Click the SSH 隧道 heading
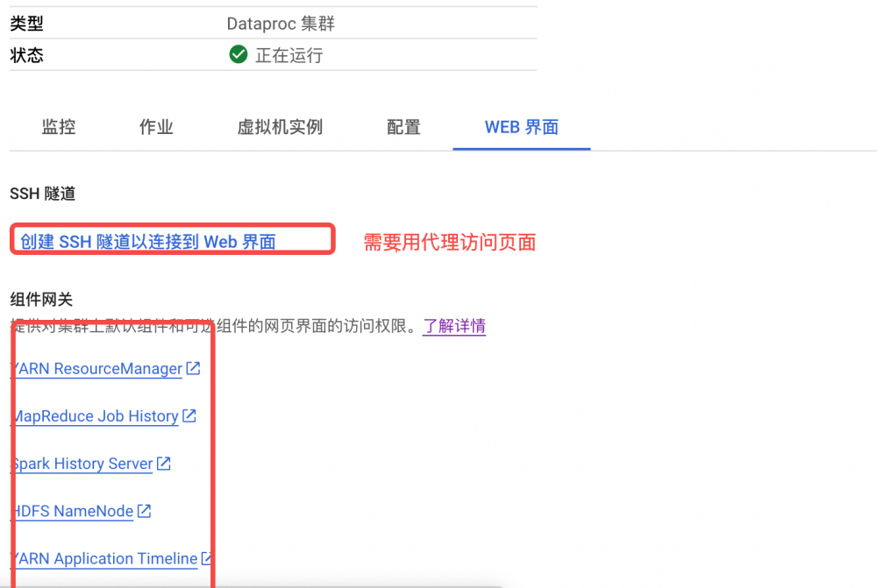The height and width of the screenshot is (588, 877). point(42,194)
